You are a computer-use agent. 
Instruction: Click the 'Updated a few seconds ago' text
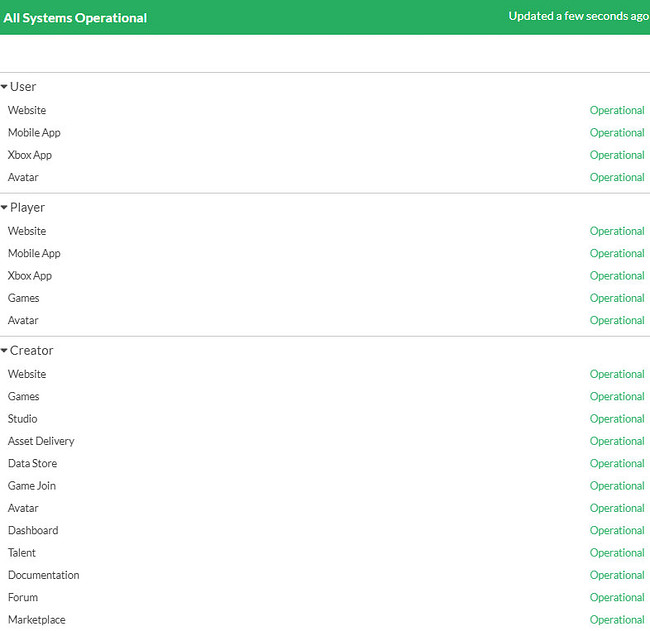579,16
